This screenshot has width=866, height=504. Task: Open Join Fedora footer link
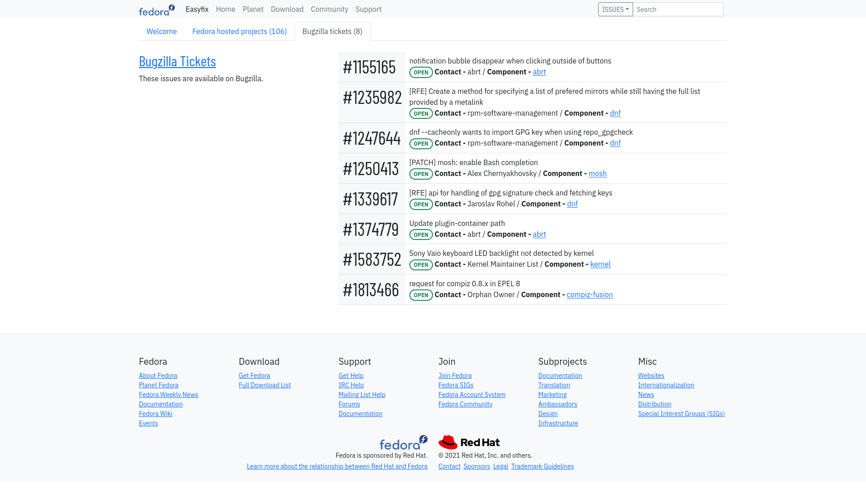point(455,376)
